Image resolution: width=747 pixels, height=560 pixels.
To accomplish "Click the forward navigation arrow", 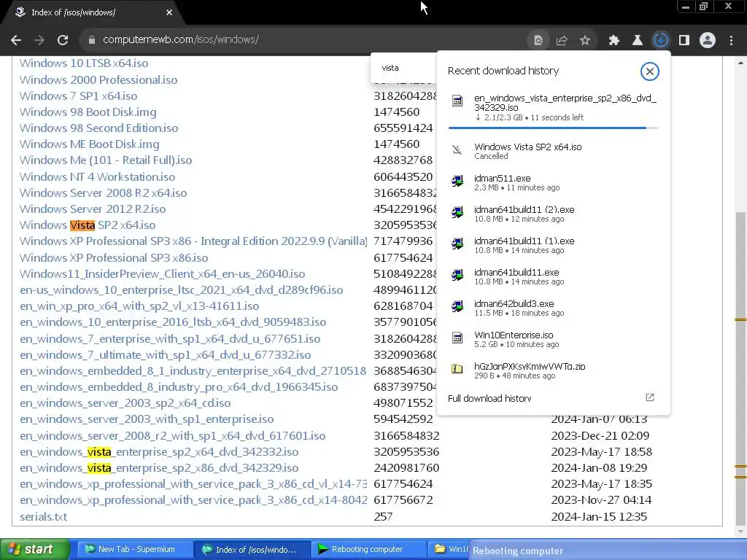I will pos(39,40).
